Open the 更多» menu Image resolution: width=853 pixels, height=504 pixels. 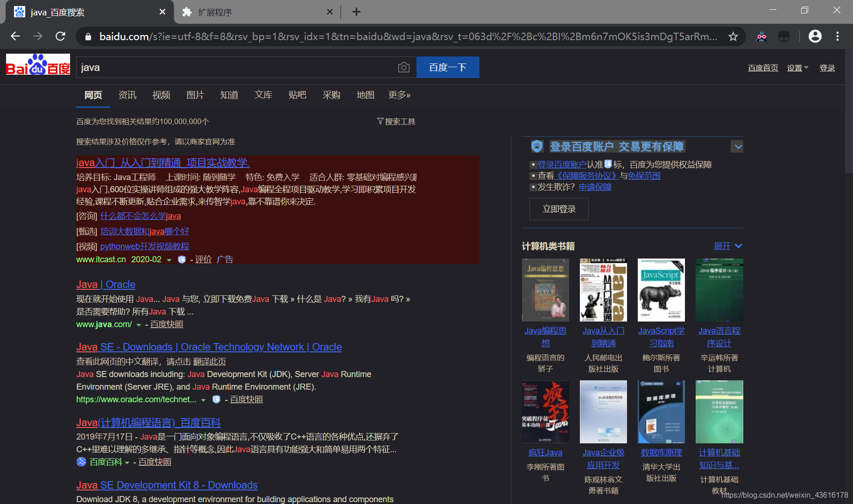point(399,95)
